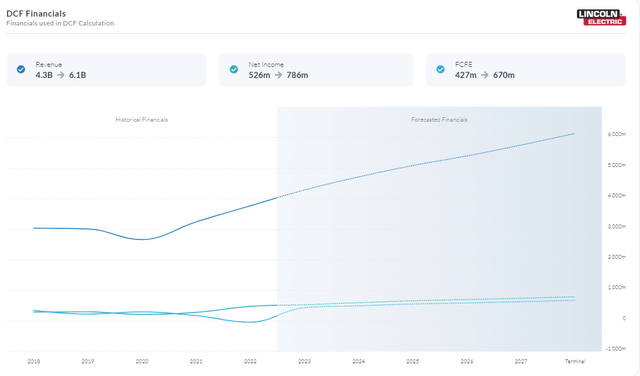
Task: Click the DCF Financials heading
Action: (x=36, y=13)
